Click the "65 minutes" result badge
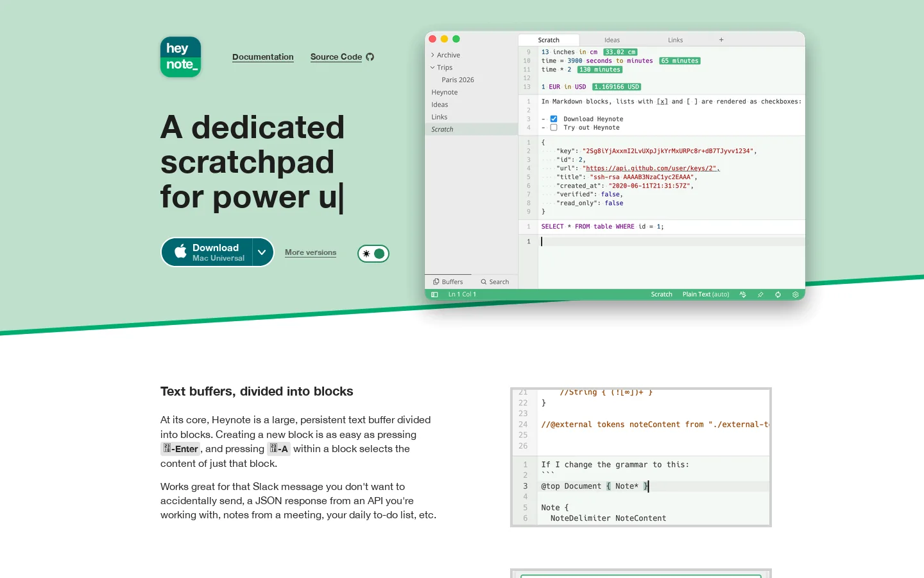The width and height of the screenshot is (924, 578). (680, 61)
